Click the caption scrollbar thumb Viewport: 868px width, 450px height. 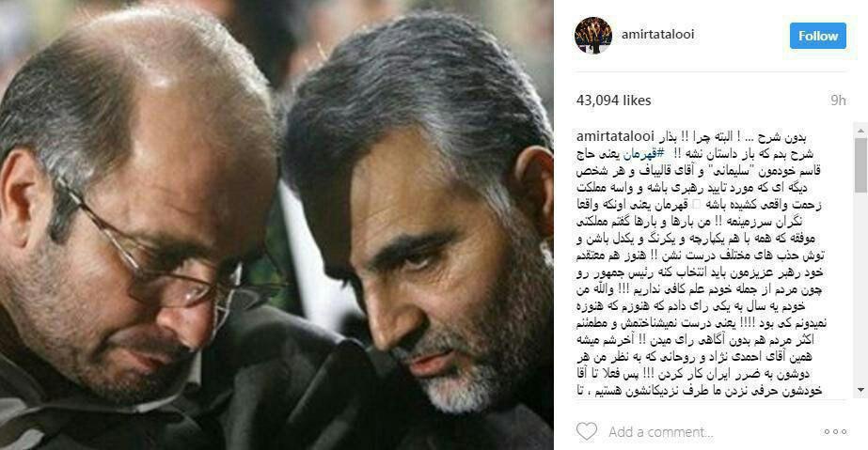(x=860, y=166)
